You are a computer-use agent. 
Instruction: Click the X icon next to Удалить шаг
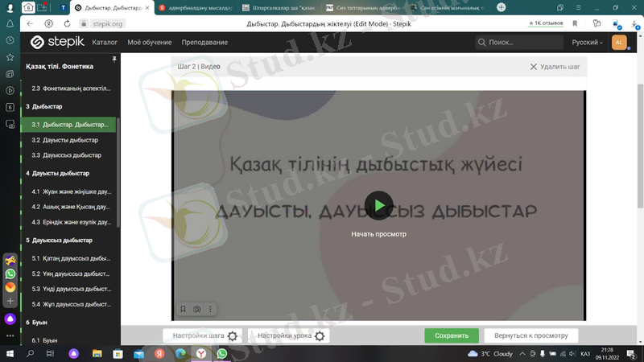click(533, 67)
